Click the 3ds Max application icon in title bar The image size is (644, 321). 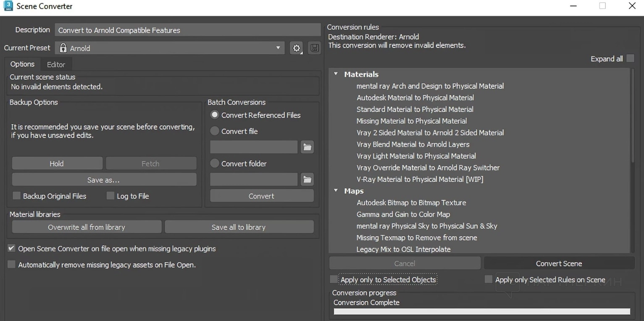click(x=8, y=6)
